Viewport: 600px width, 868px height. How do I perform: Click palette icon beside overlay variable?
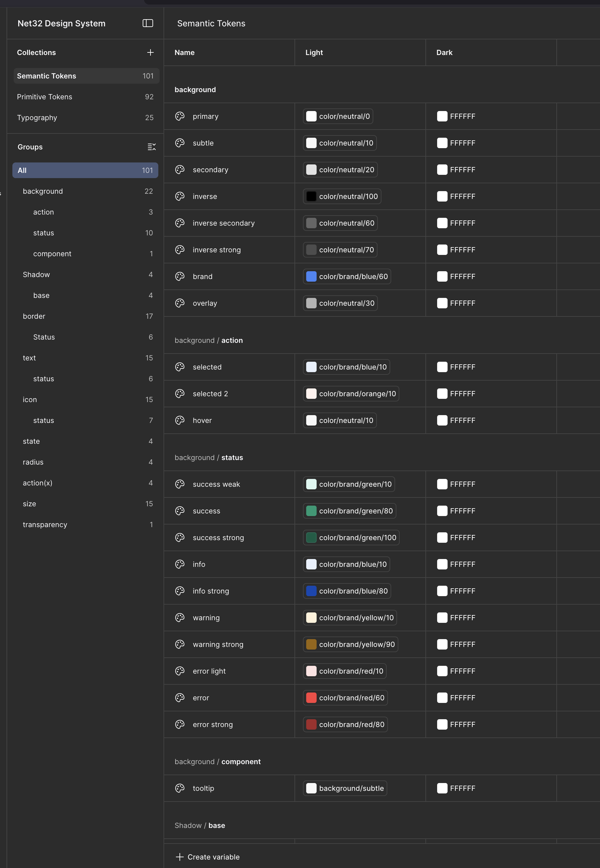(x=180, y=303)
